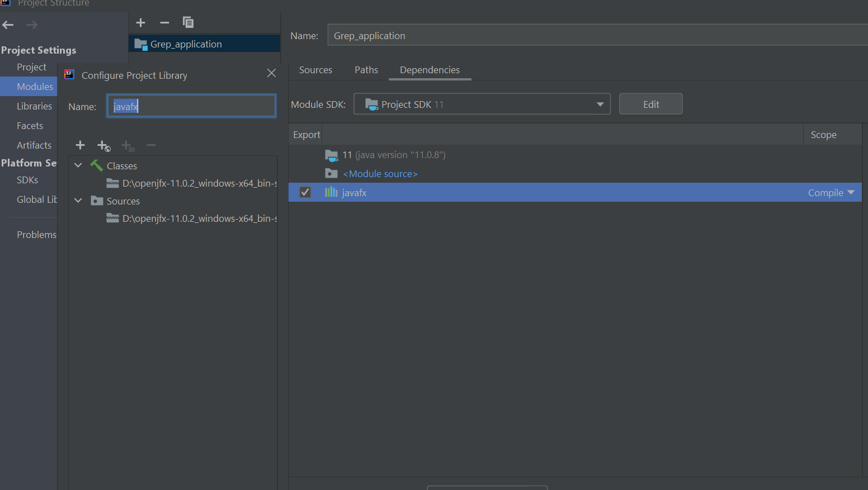Click the javafx library bars icon

pyautogui.click(x=332, y=192)
